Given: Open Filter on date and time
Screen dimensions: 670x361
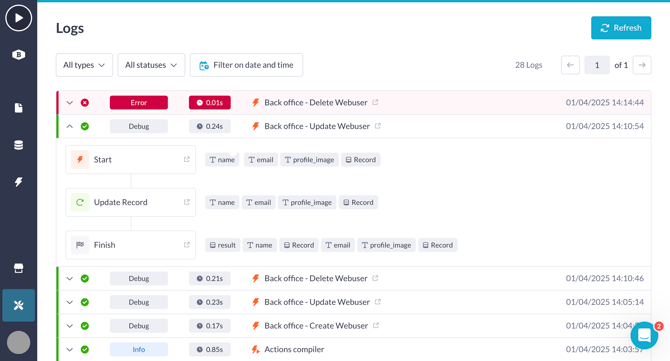Looking at the screenshot, I should coord(247,65).
